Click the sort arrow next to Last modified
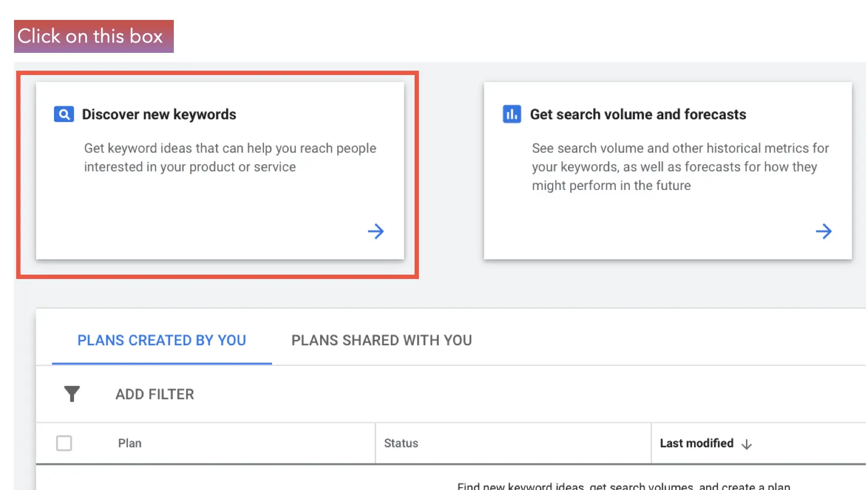The width and height of the screenshot is (868, 490). tap(747, 444)
